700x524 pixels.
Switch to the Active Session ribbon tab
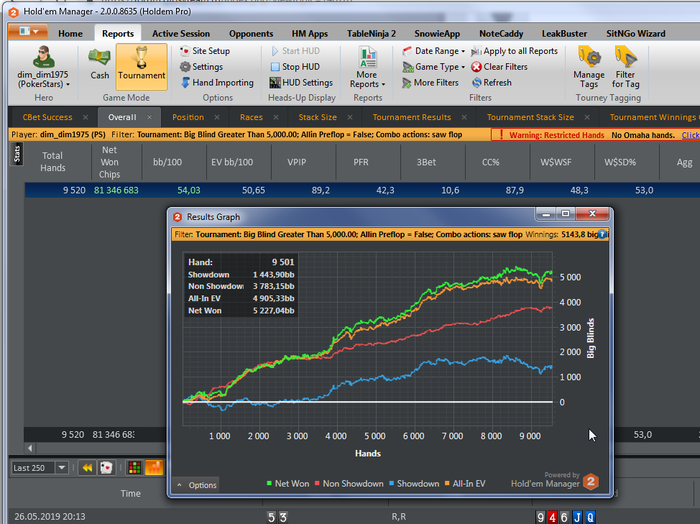coord(181,33)
